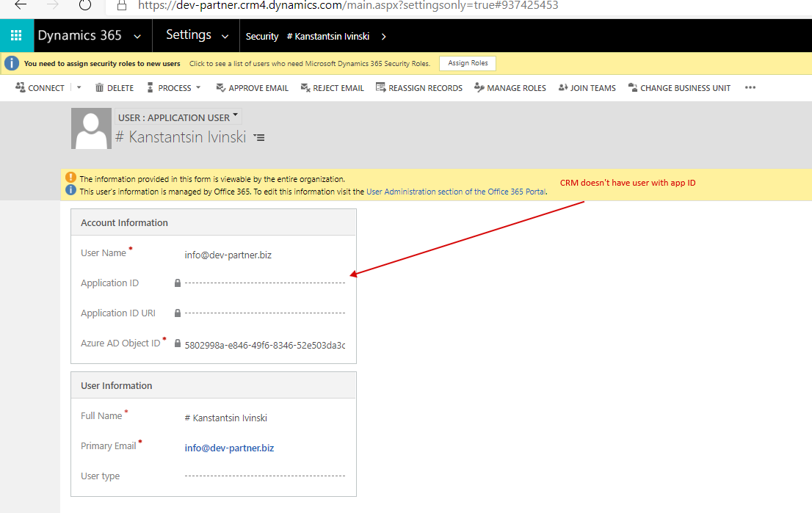Screen dimensions: 812x513
Task: Click the Reassign Records icon
Action: tap(380, 87)
